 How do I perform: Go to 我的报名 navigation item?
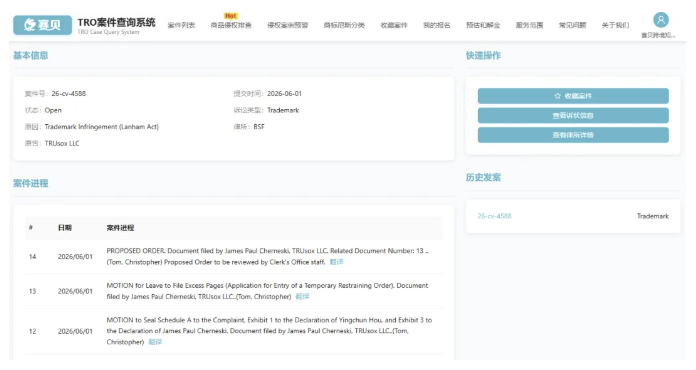coord(437,25)
